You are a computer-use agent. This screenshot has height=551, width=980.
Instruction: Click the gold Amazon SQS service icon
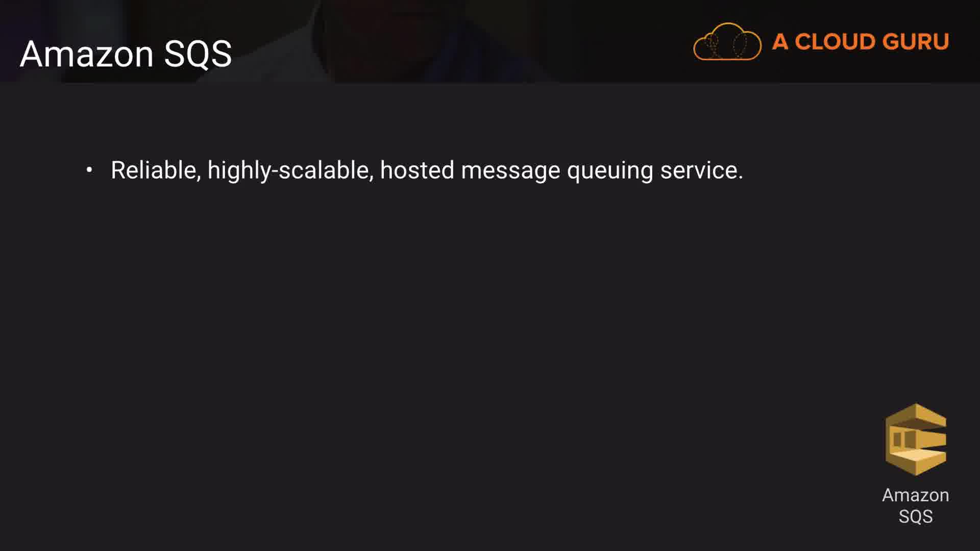[916, 439]
